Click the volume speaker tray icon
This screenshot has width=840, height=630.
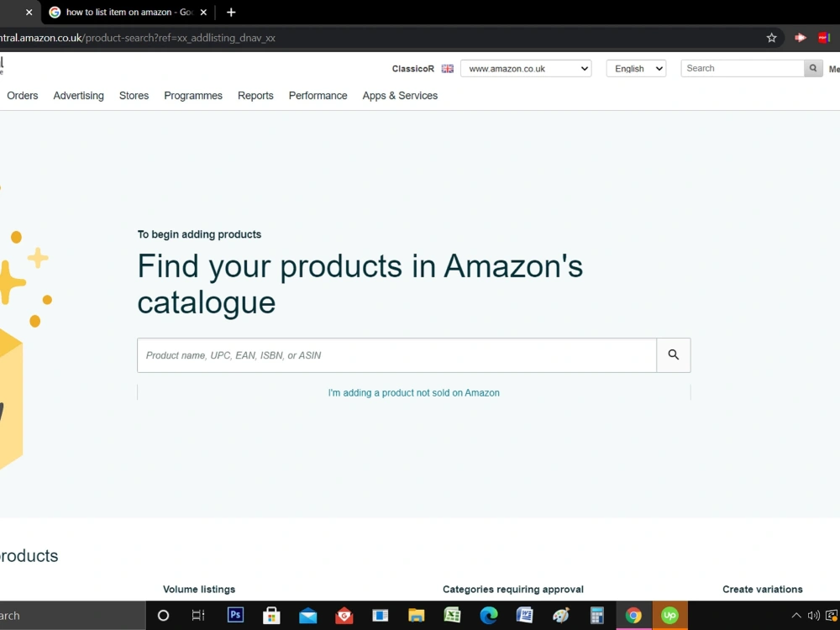click(x=813, y=616)
